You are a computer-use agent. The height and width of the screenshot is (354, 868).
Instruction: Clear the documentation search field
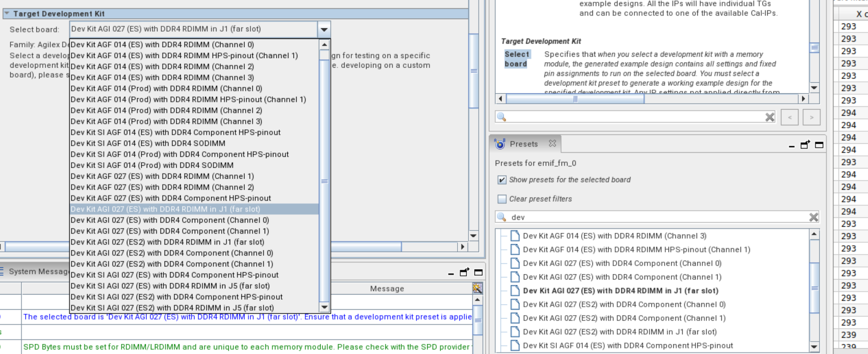click(769, 117)
